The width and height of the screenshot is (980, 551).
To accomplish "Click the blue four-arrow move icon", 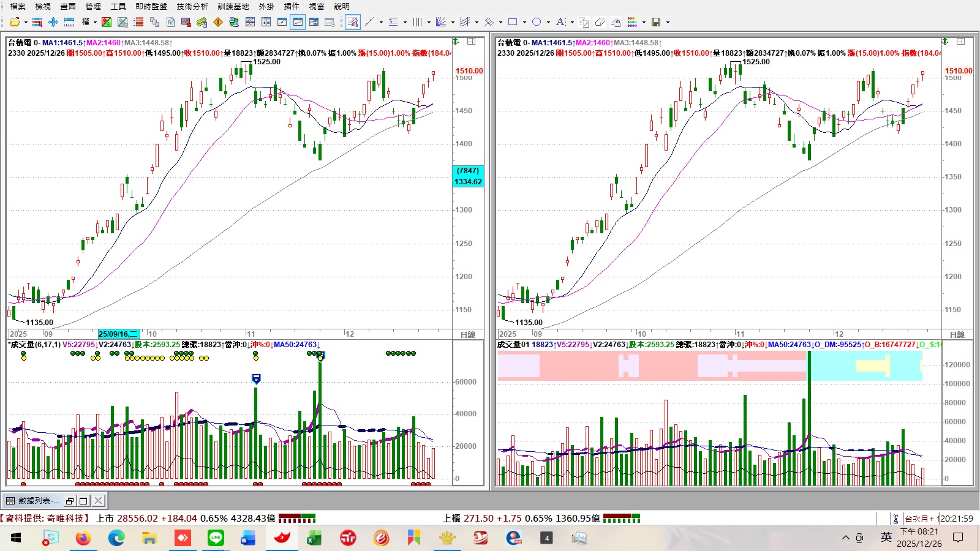I will click(x=53, y=22).
